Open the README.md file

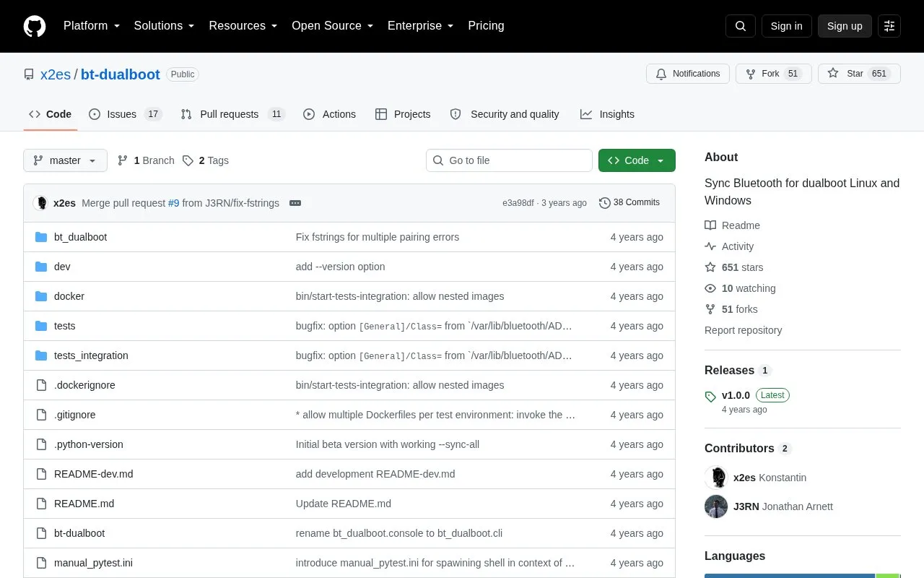coord(84,504)
